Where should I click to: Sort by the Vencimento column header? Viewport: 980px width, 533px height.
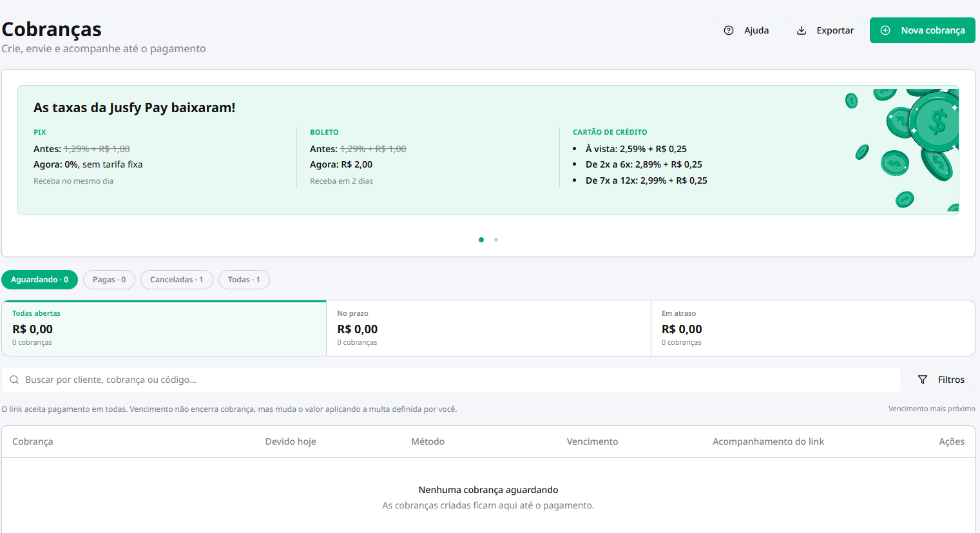[592, 441]
